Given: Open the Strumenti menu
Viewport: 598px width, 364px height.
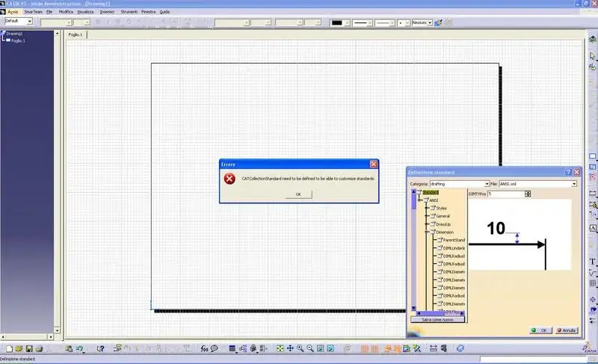Looking at the screenshot, I should point(129,12).
